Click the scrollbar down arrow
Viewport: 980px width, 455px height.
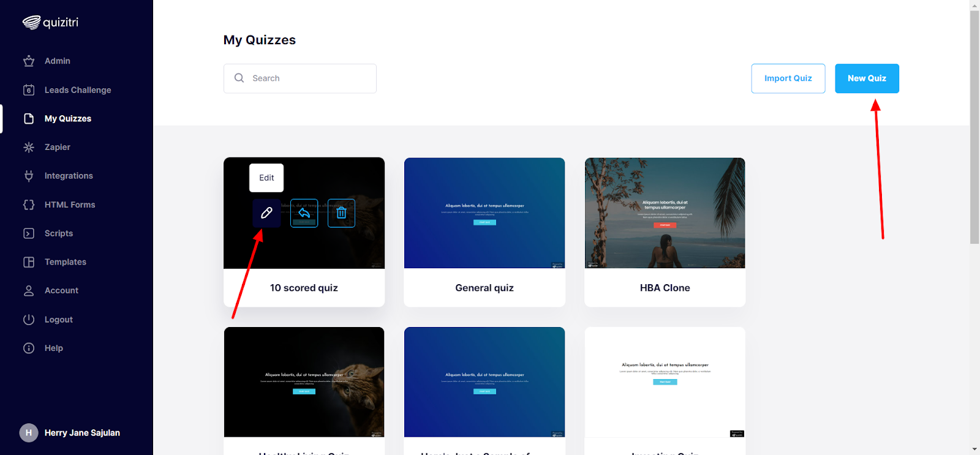(974, 449)
